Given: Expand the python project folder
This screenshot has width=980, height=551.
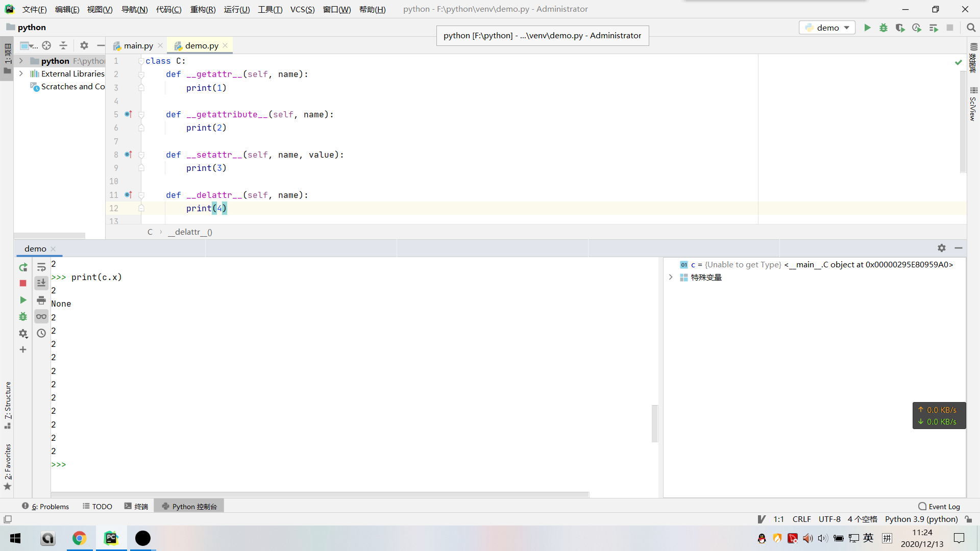Looking at the screenshot, I should pos(21,61).
